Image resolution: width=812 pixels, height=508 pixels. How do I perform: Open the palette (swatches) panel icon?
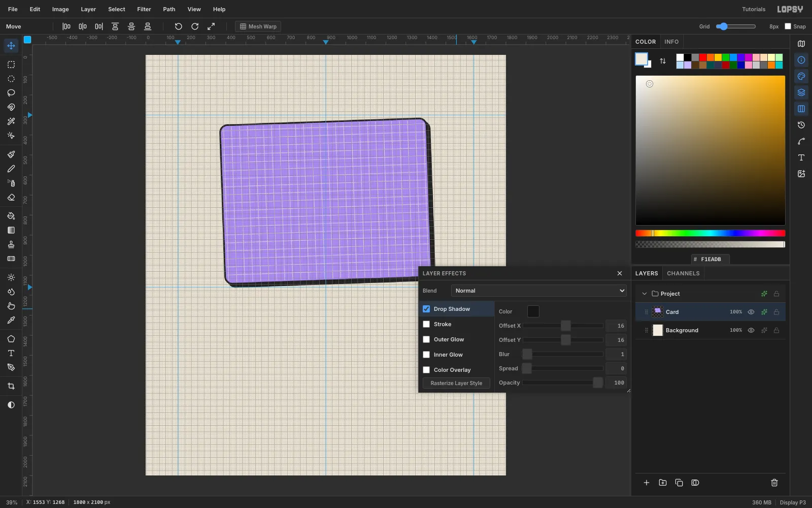click(801, 76)
